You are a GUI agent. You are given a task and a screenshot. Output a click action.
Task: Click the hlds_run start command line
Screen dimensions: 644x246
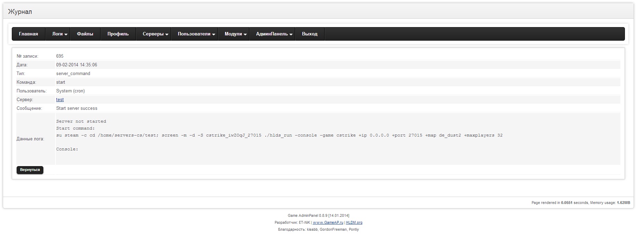point(279,136)
